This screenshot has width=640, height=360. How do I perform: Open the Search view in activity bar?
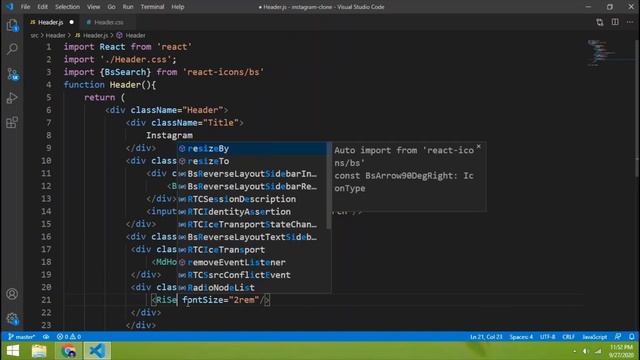point(12,49)
